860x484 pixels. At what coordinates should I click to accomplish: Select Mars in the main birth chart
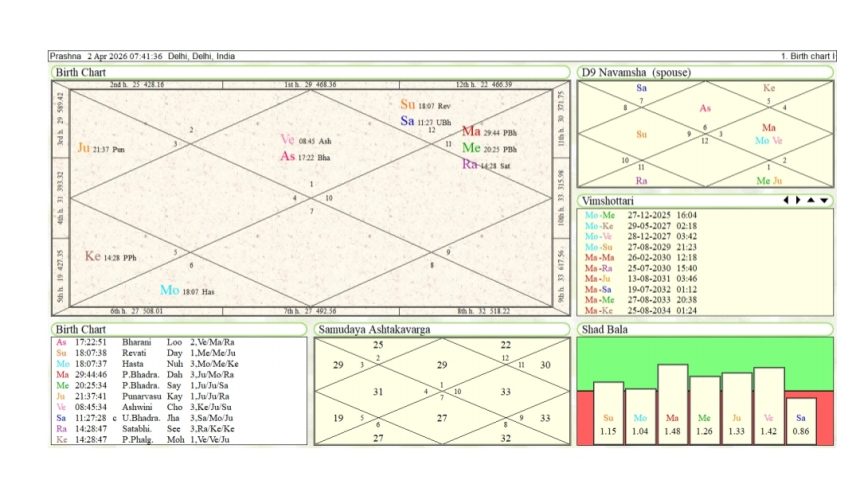[470, 131]
